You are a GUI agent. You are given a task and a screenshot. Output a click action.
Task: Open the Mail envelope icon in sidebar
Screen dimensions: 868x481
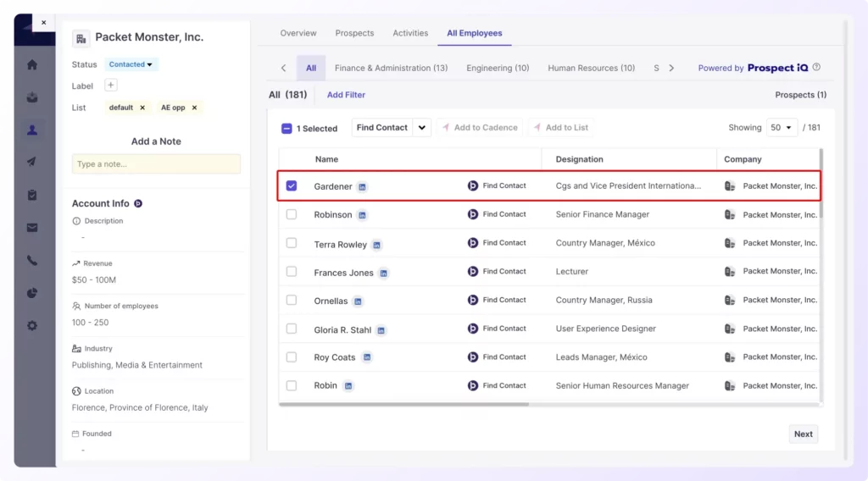(32, 228)
